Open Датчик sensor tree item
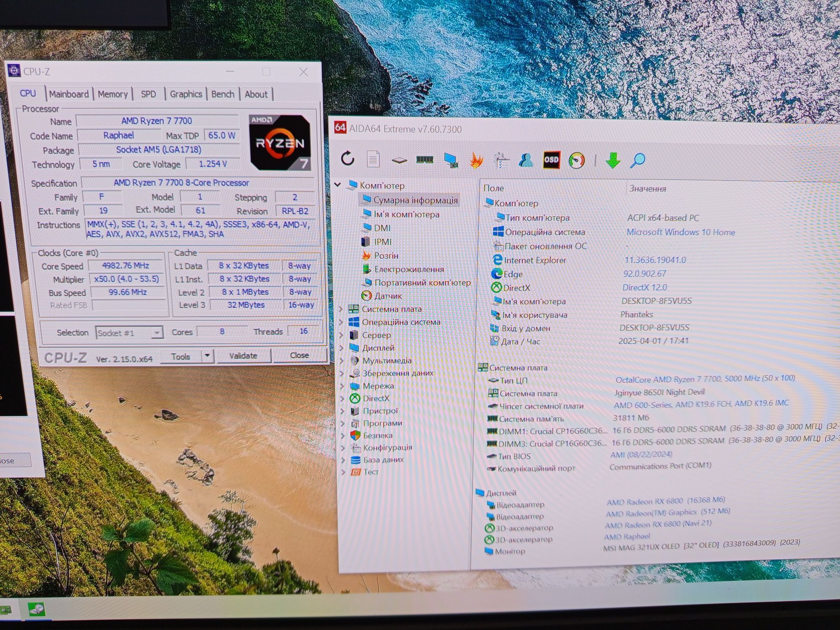Image resolution: width=840 pixels, height=630 pixels. (388, 296)
